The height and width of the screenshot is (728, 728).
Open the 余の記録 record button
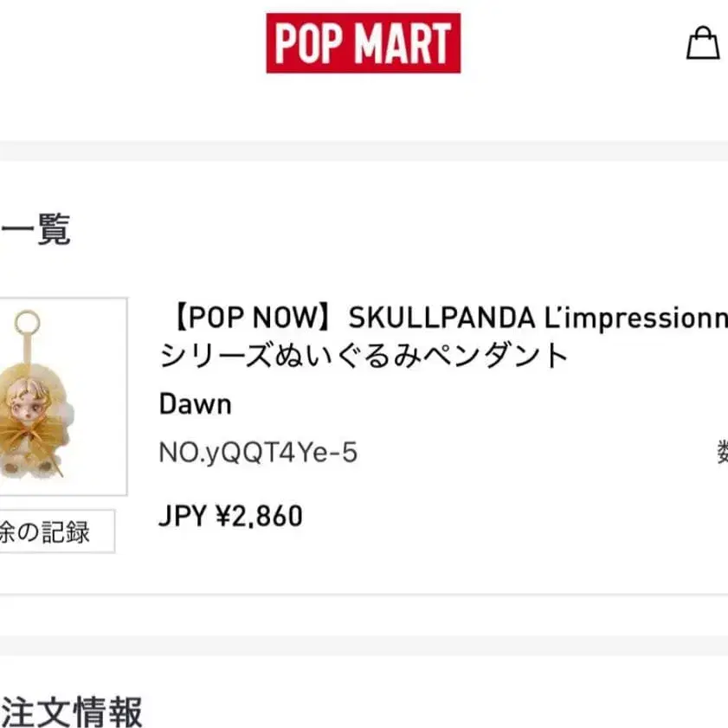click(x=56, y=532)
